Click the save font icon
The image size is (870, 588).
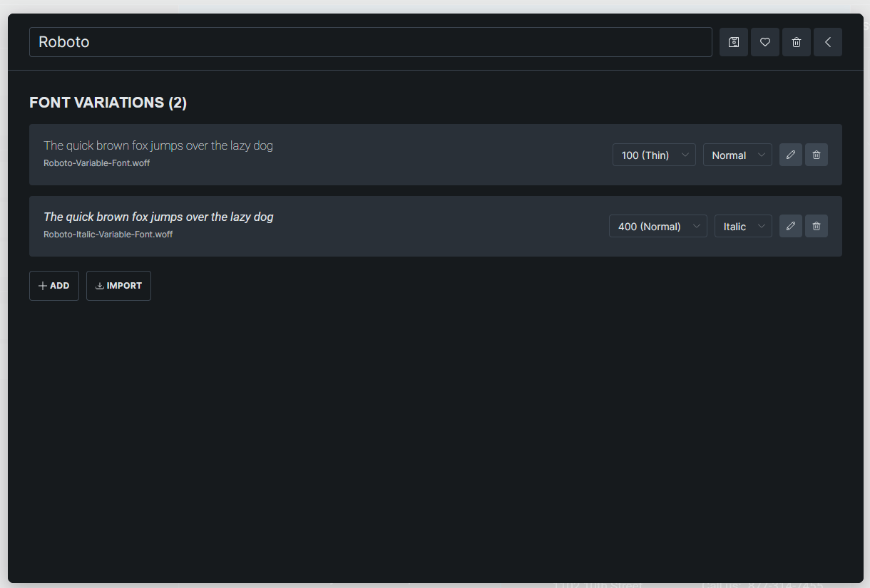(734, 42)
